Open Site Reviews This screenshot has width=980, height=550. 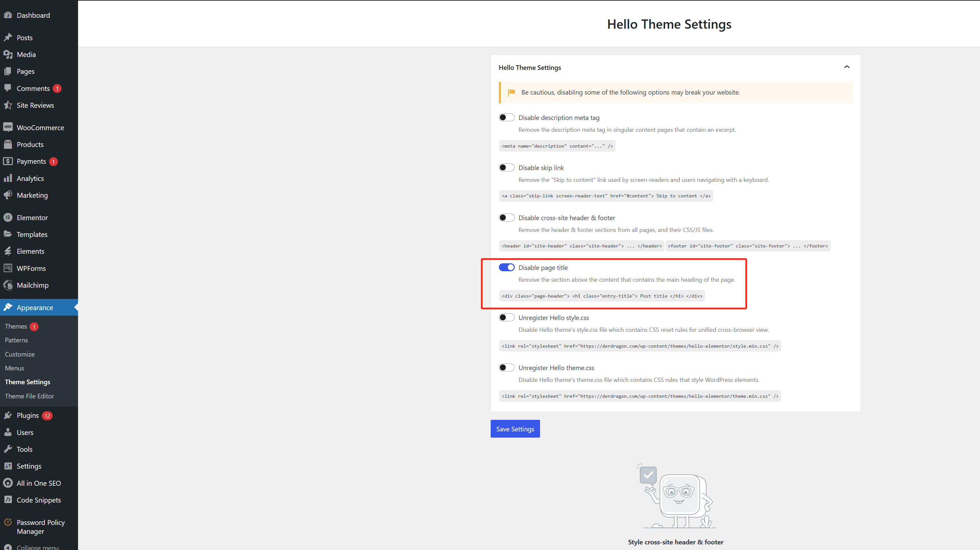[x=35, y=105]
